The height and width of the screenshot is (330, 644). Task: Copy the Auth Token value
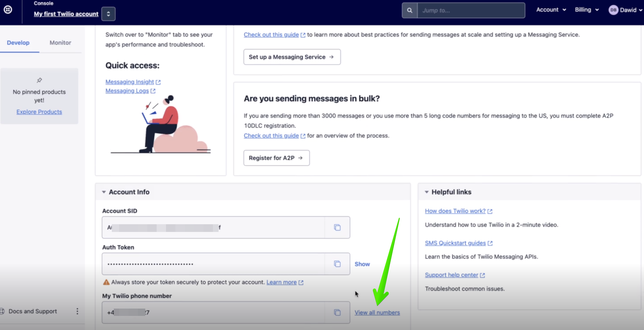click(x=337, y=264)
